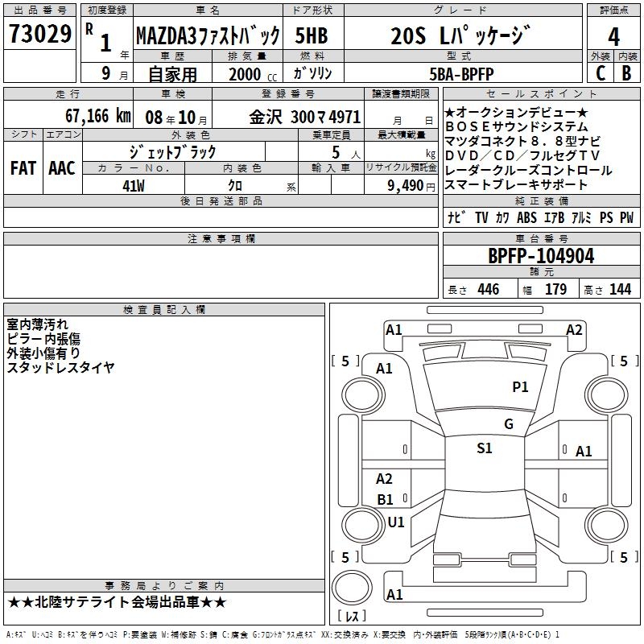Select 北陸サテライト会場出品車 notice
Viewport: 644px width, 644px height.
pos(117,602)
